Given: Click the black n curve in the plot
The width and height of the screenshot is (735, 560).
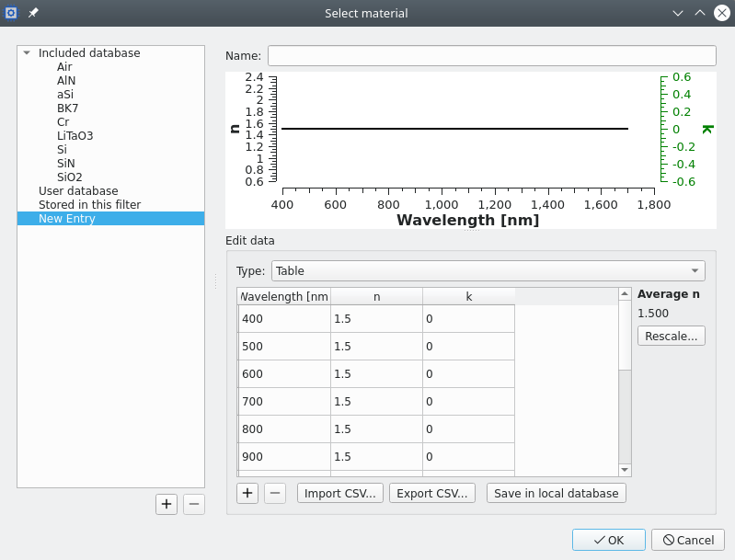Looking at the screenshot, I should pyautogui.click(x=454, y=129).
